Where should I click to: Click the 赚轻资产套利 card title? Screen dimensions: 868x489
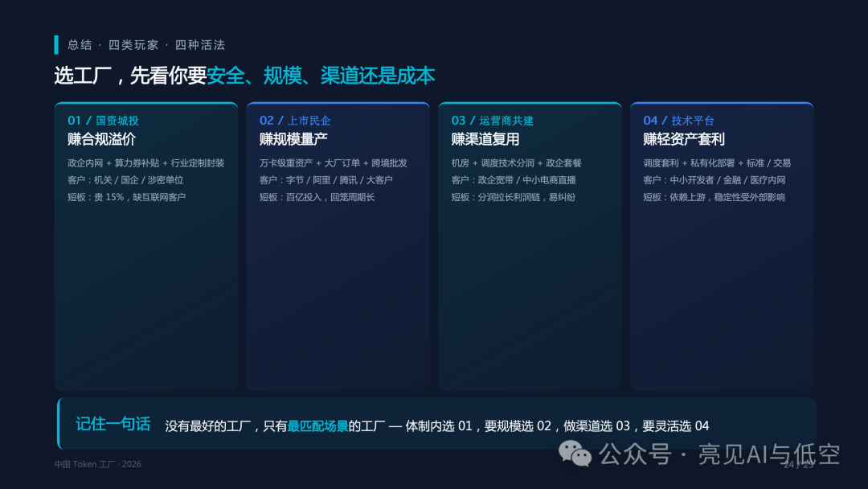[684, 139]
